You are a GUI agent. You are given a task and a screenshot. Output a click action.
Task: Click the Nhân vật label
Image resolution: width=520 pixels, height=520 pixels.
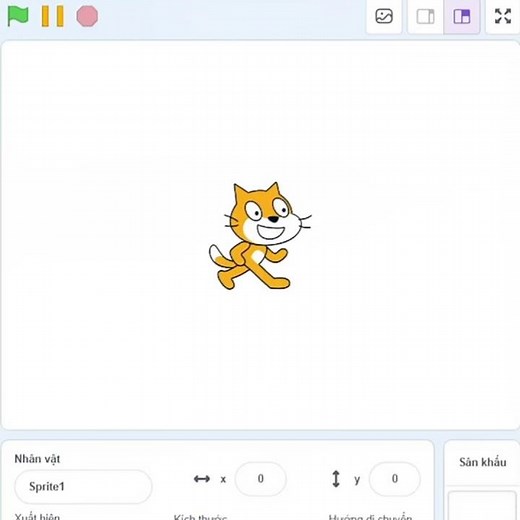pyautogui.click(x=37, y=459)
